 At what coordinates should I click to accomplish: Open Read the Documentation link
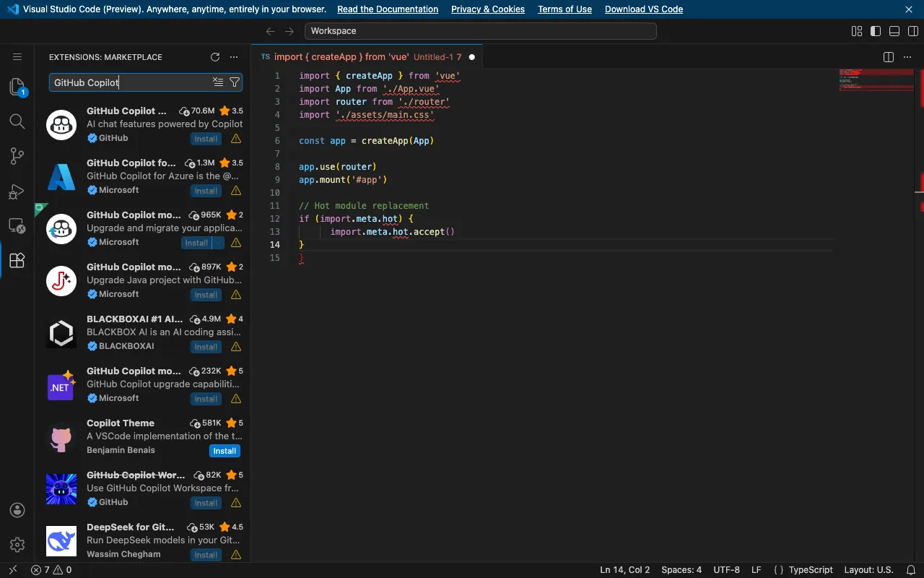388,9
